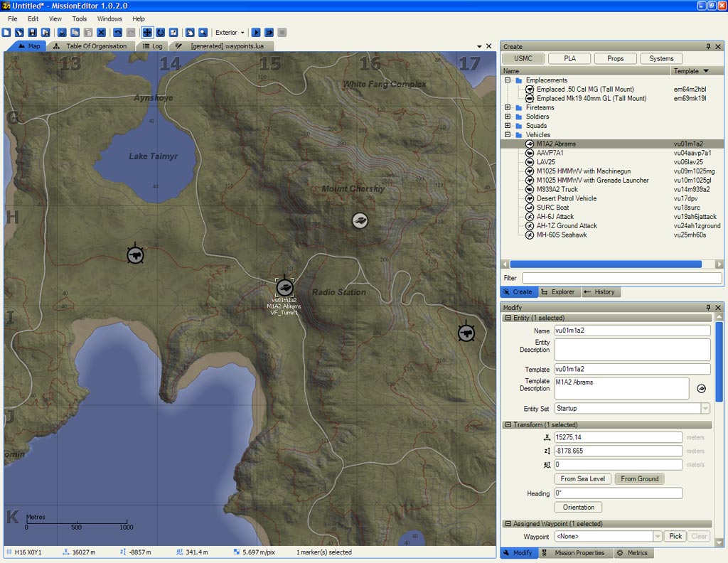Toggle the From Sea Level altitude mode
The width and height of the screenshot is (728, 563).
pyautogui.click(x=582, y=479)
